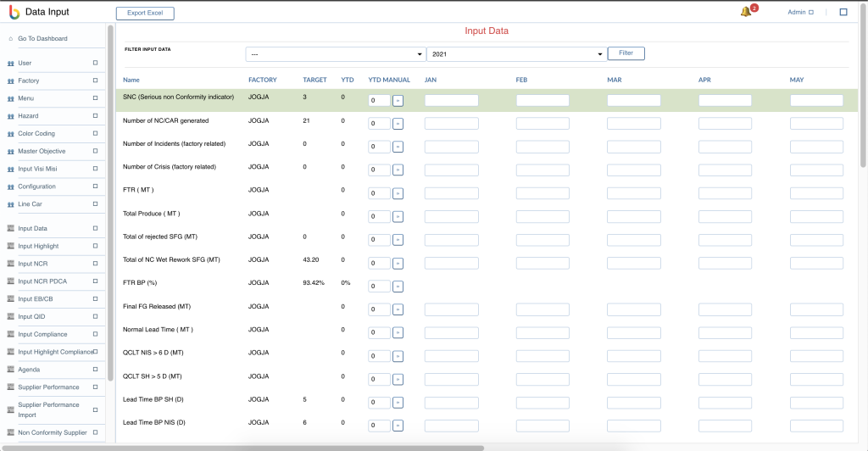The image size is (868, 451).
Task: Click the Filter button
Action: click(626, 53)
